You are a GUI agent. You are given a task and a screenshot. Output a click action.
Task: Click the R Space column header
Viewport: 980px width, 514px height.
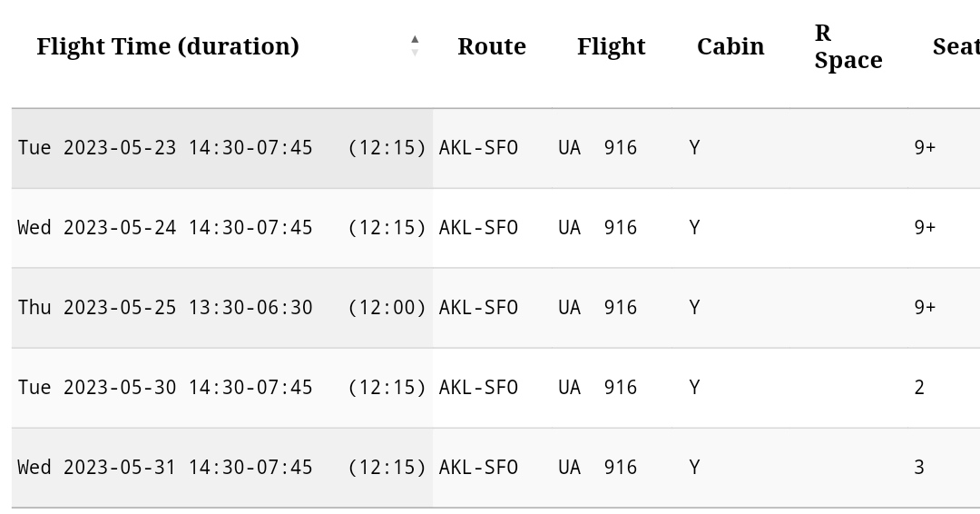point(848,46)
